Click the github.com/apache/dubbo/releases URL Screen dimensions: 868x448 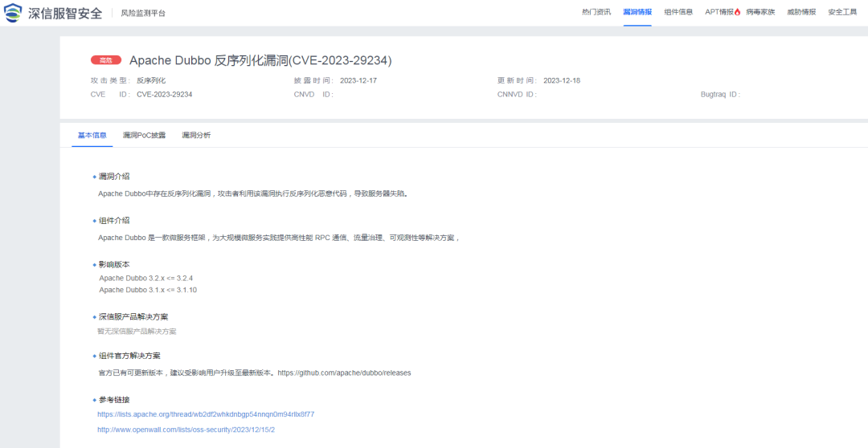344,373
